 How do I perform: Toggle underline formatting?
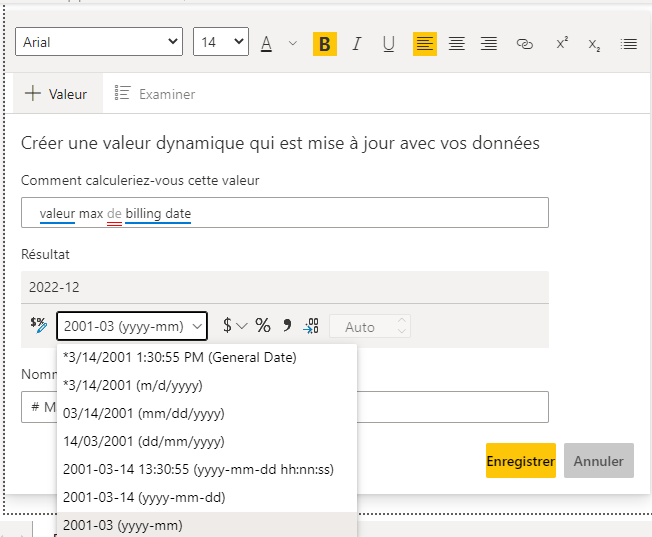pyautogui.click(x=389, y=44)
